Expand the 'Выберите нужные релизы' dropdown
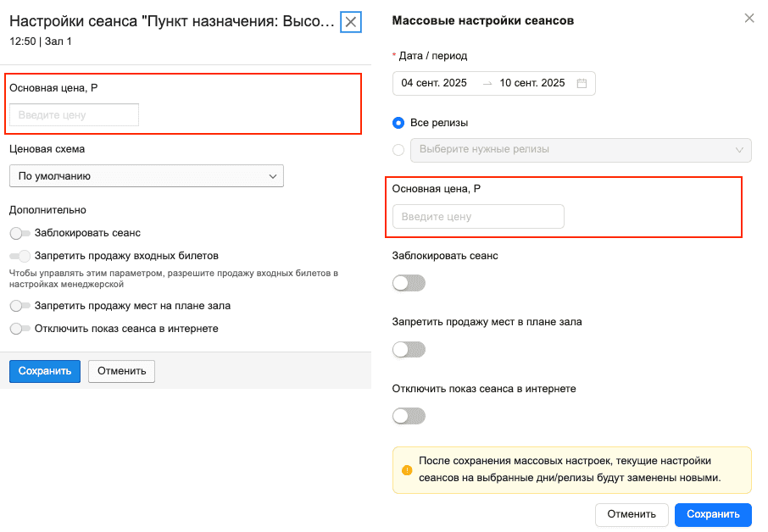 click(x=581, y=150)
